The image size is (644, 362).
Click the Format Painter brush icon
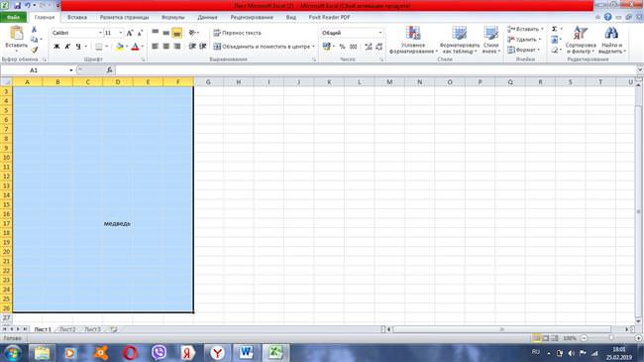click(x=35, y=50)
